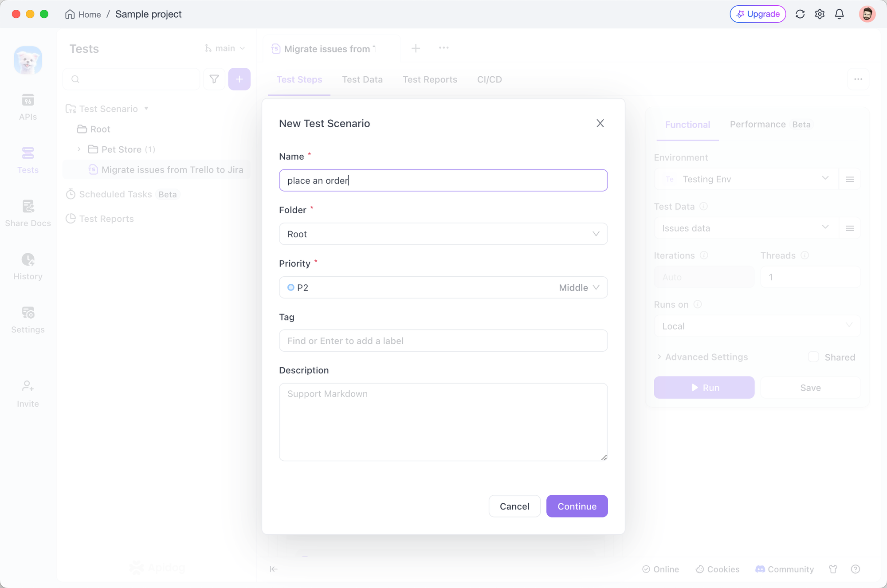Click the Continue button
This screenshot has width=887, height=588.
coord(577,506)
